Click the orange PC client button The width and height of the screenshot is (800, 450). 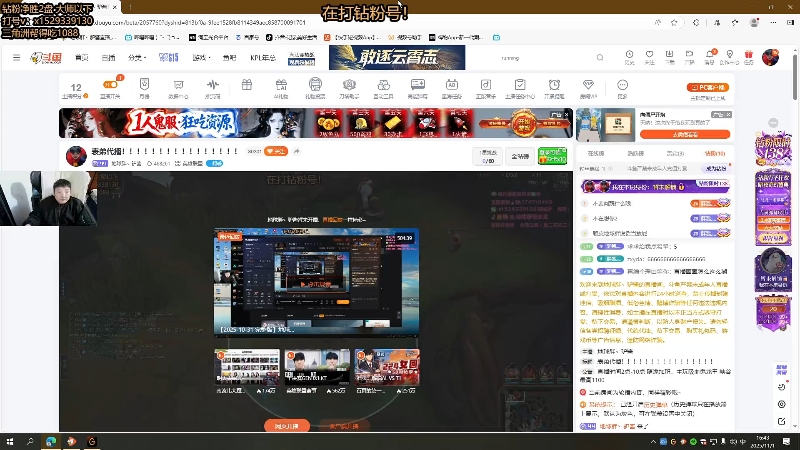(708, 87)
